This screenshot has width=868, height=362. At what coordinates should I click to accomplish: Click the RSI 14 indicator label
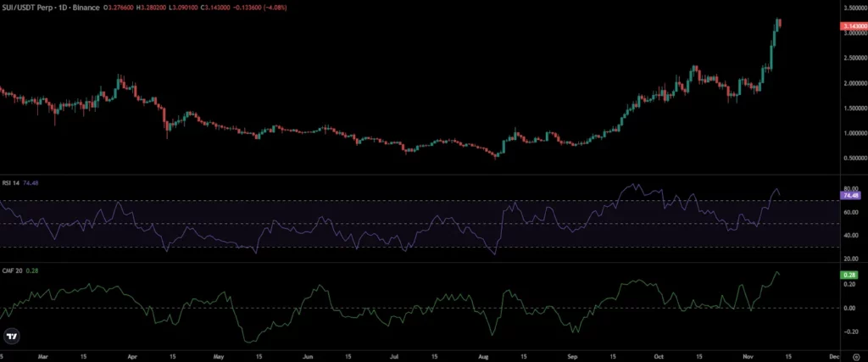[x=11, y=182]
